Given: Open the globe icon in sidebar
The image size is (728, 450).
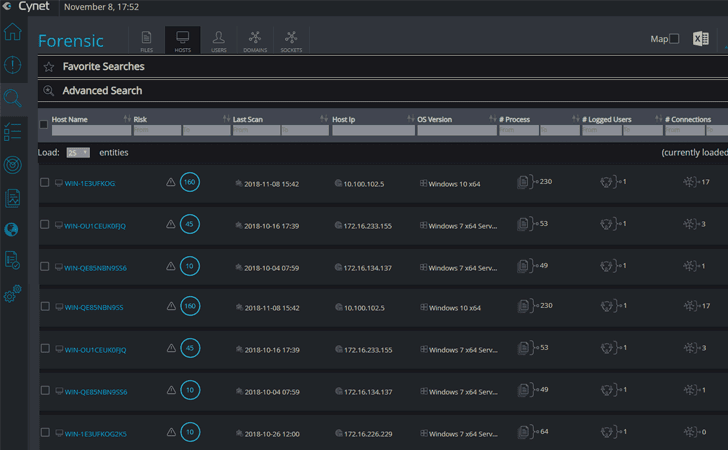Looking at the screenshot, I should pos(12,229).
